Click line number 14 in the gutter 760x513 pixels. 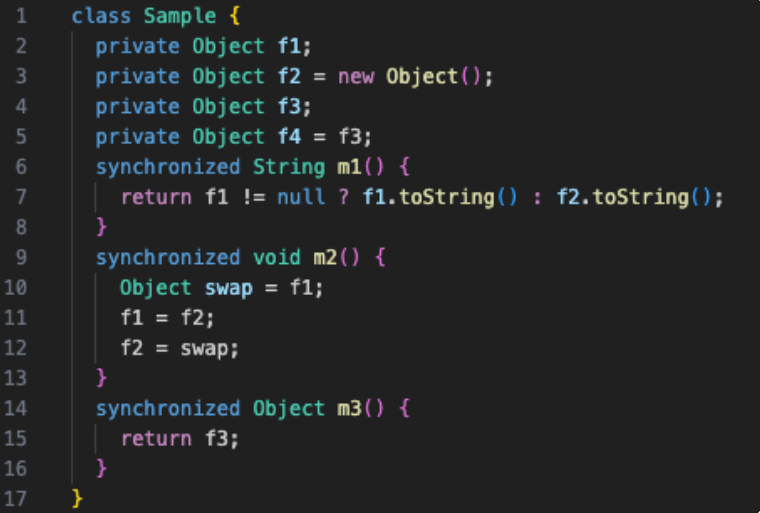coord(15,409)
